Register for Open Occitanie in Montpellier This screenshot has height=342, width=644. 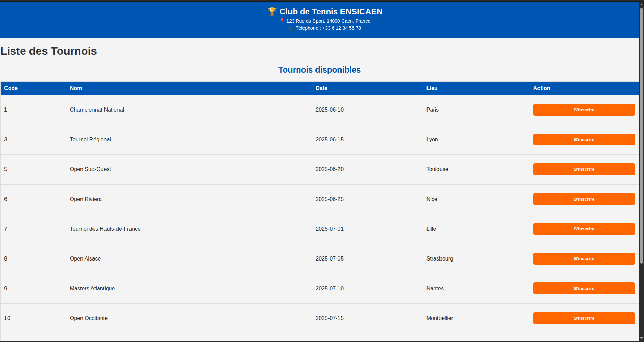point(584,318)
